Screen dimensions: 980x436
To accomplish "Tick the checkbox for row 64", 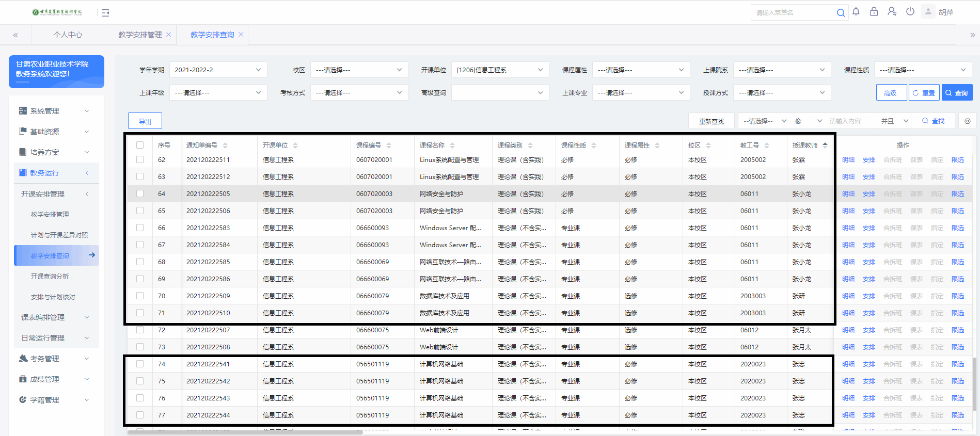I will click(x=140, y=194).
